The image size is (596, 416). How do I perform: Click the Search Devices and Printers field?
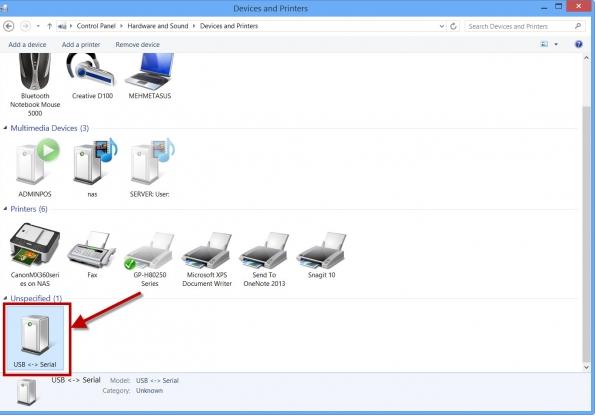coord(524,26)
